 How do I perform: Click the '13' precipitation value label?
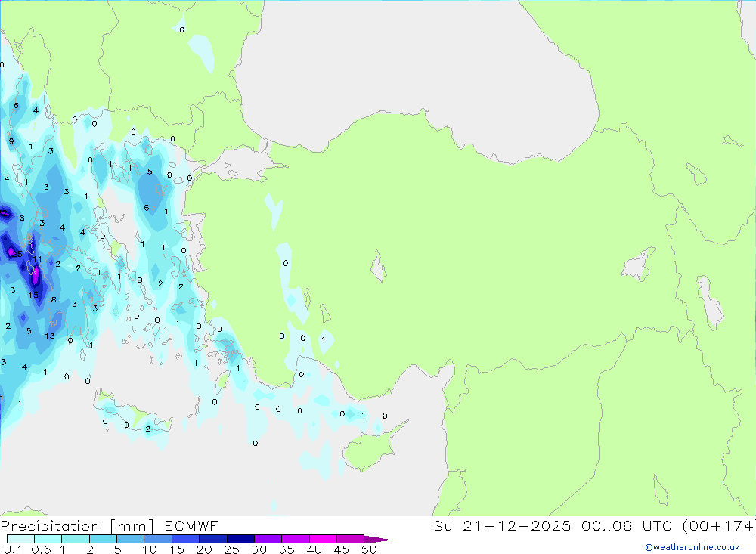tap(50, 336)
